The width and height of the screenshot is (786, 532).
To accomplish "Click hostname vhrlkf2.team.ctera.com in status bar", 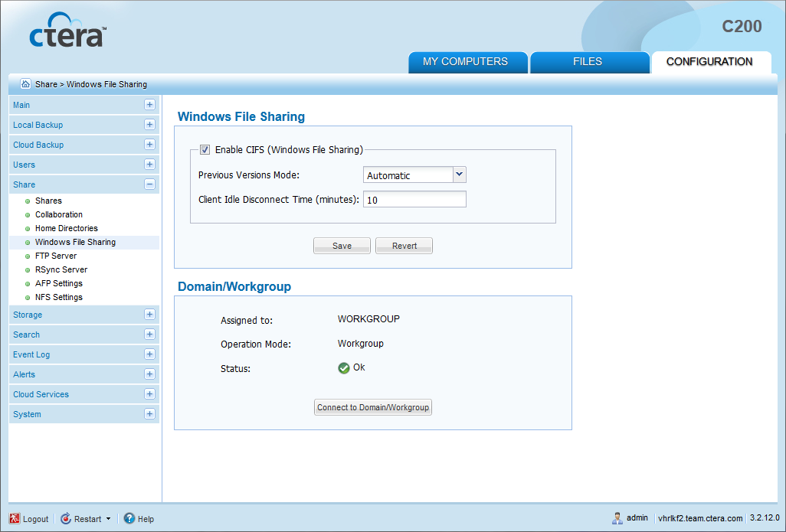I will 700,518.
